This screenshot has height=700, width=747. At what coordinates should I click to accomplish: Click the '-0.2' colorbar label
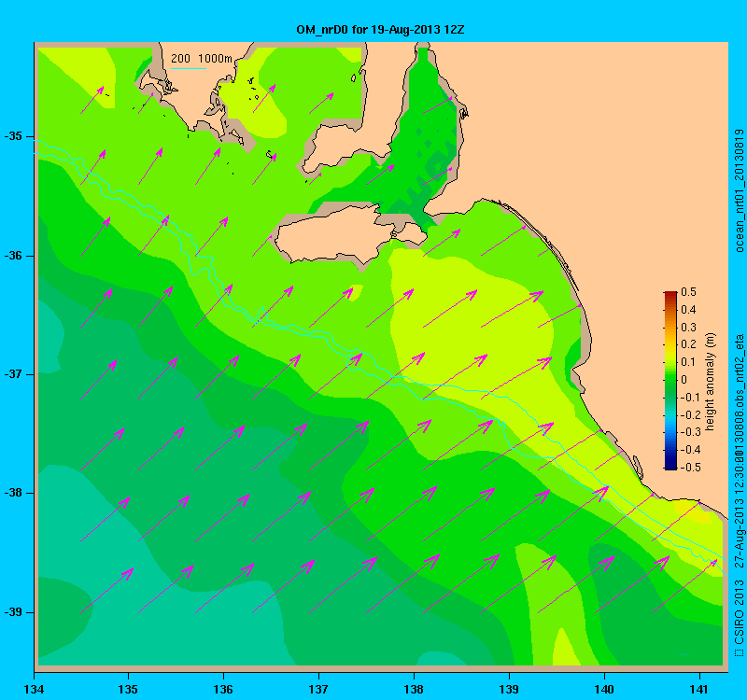pos(690,414)
